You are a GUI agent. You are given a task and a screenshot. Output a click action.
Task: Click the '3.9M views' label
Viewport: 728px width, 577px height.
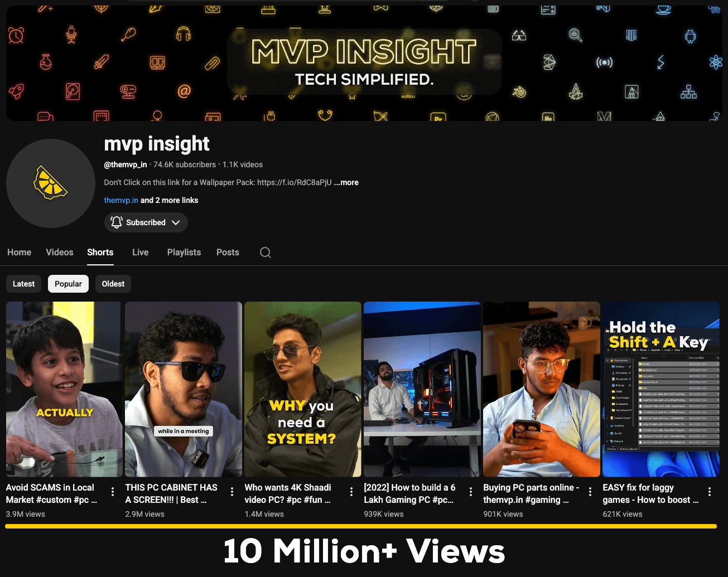point(26,514)
